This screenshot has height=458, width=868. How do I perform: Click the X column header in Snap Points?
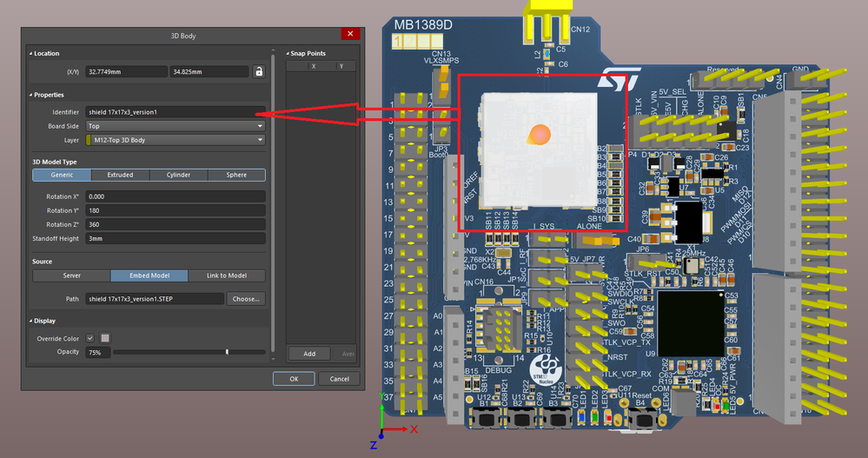coord(314,66)
